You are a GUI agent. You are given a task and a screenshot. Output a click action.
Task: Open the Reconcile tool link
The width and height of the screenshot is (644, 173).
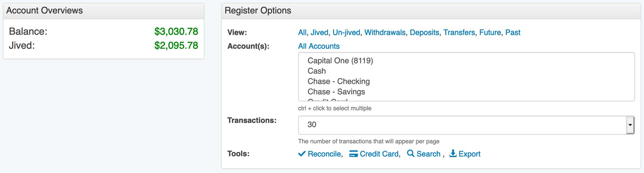(x=324, y=154)
